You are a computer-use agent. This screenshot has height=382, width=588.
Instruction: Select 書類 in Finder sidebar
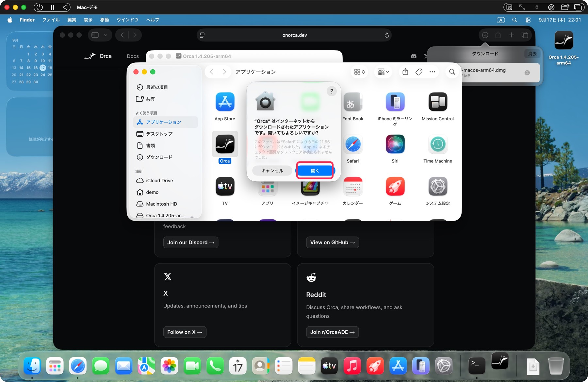166,145
